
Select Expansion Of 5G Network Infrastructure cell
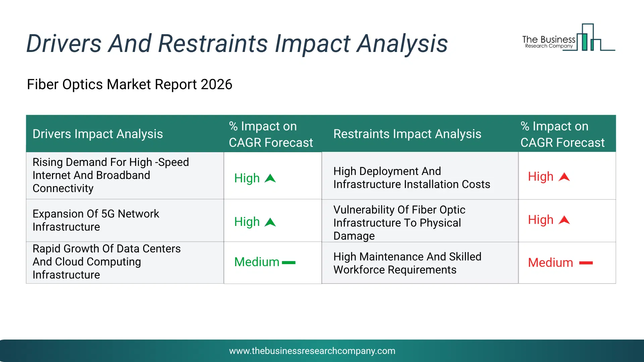point(125,220)
